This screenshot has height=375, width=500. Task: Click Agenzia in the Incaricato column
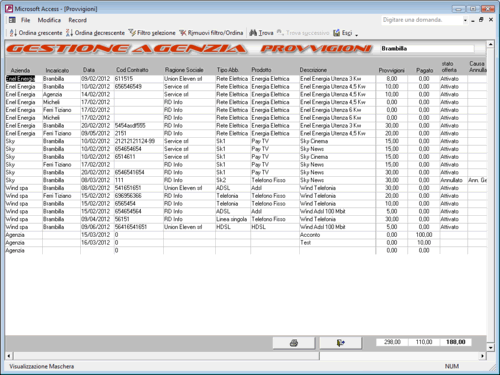pyautogui.click(x=61, y=94)
